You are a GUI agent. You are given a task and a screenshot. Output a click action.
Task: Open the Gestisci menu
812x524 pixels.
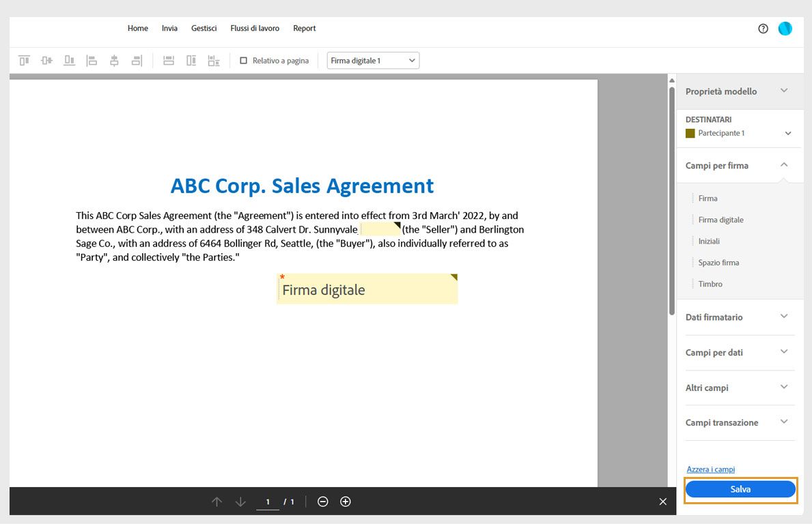(204, 29)
